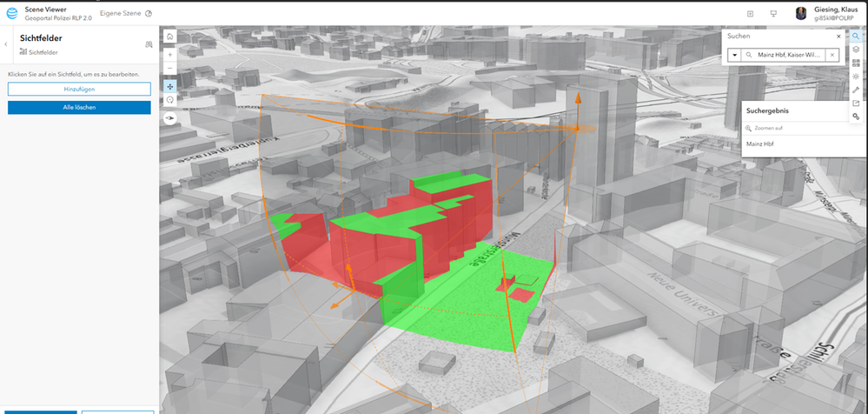Reset view with the Home icon

click(x=170, y=36)
